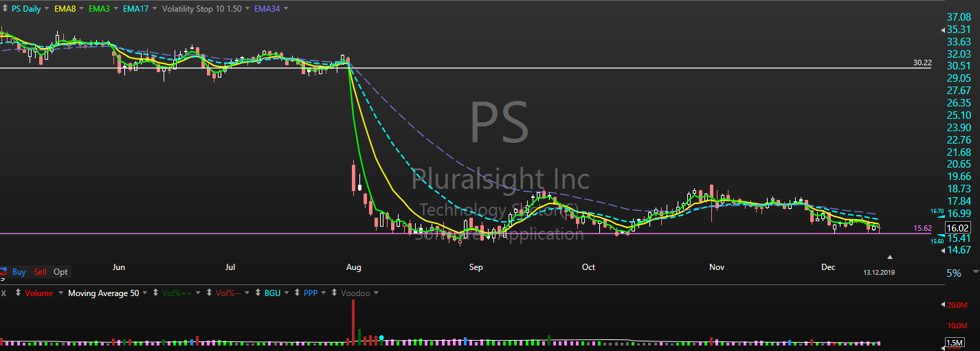
Task: Click the move handle beside PS Daily
Action: 5,10
